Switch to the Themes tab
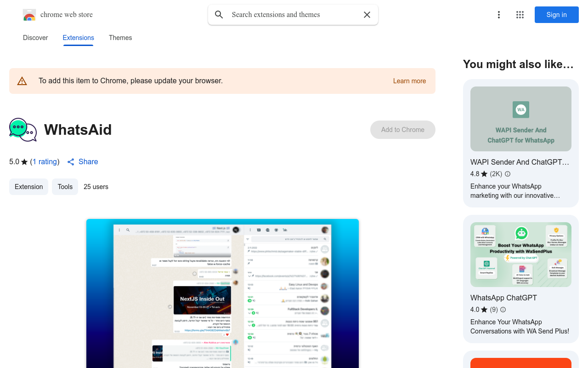Screen dimensions: 588x368 click(x=120, y=38)
